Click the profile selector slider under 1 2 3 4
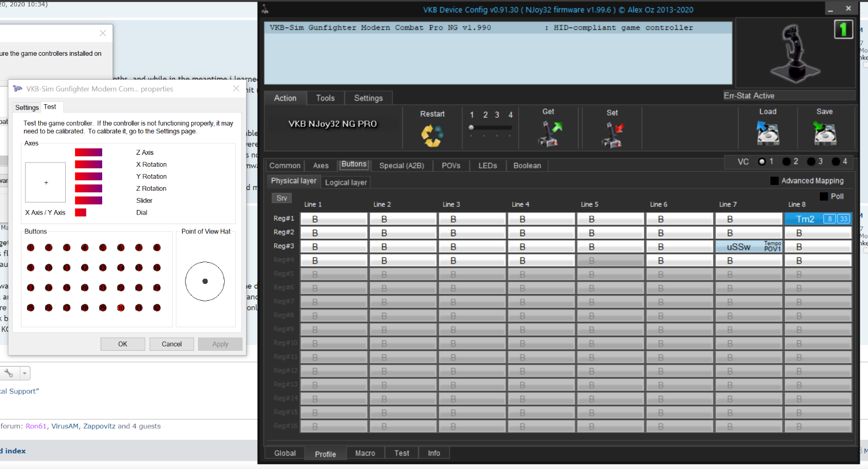Screen dimensions: 868x469 [490, 128]
